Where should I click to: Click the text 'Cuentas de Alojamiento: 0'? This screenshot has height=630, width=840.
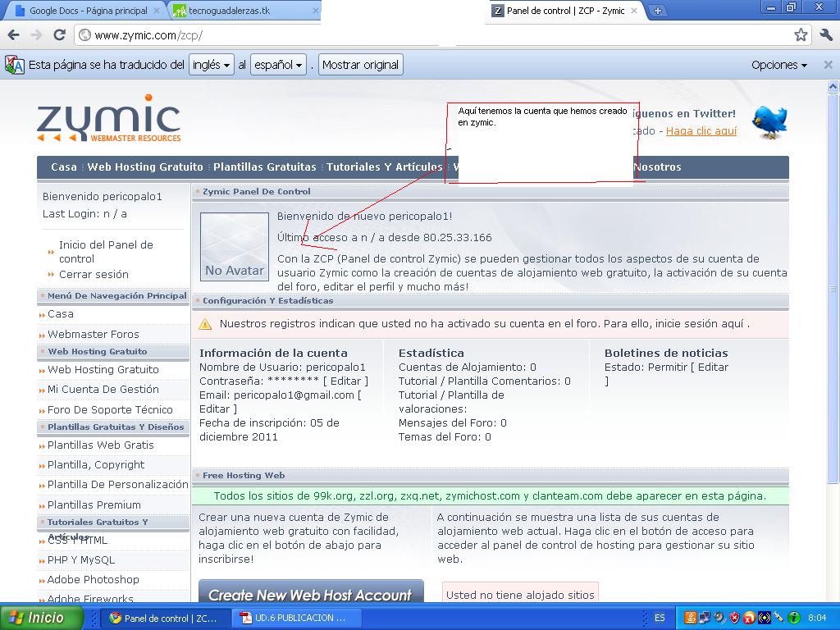(467, 367)
